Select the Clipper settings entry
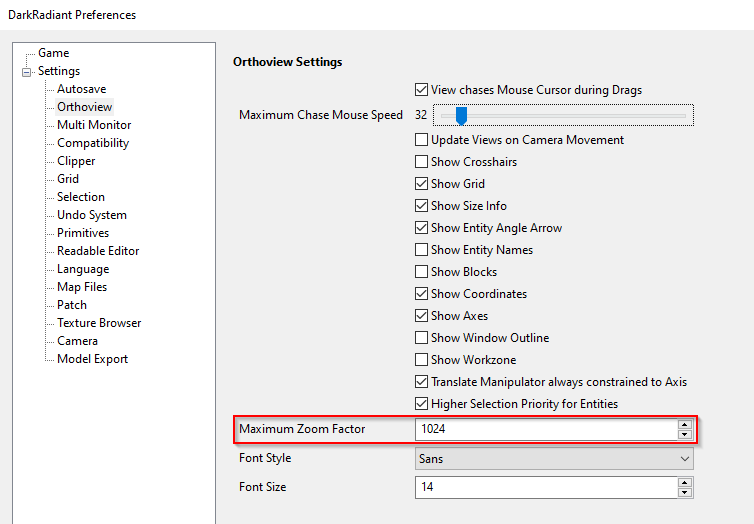 [x=76, y=161]
